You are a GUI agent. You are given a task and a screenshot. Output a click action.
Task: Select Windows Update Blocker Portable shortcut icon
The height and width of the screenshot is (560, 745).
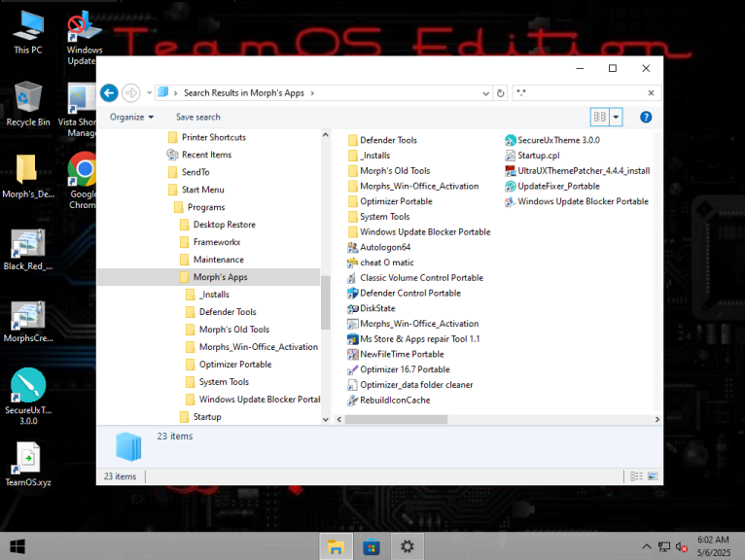coord(511,201)
